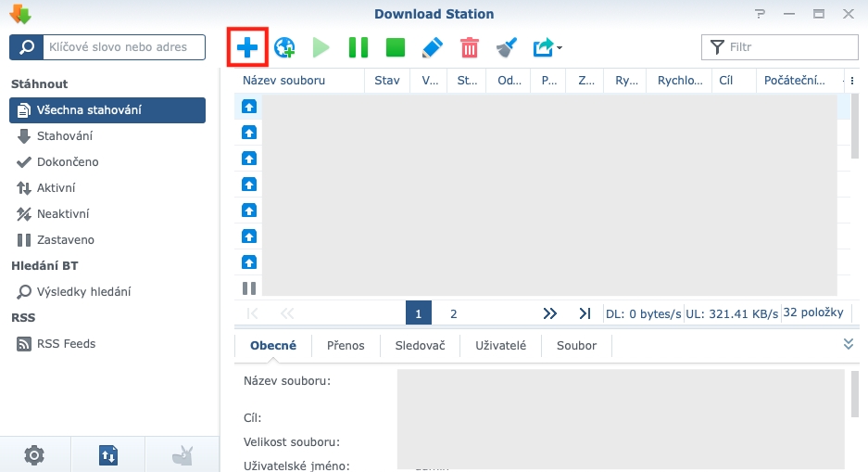Open settings gear at bottom left
Image resolution: width=868 pixels, height=472 pixels.
[x=34, y=454]
